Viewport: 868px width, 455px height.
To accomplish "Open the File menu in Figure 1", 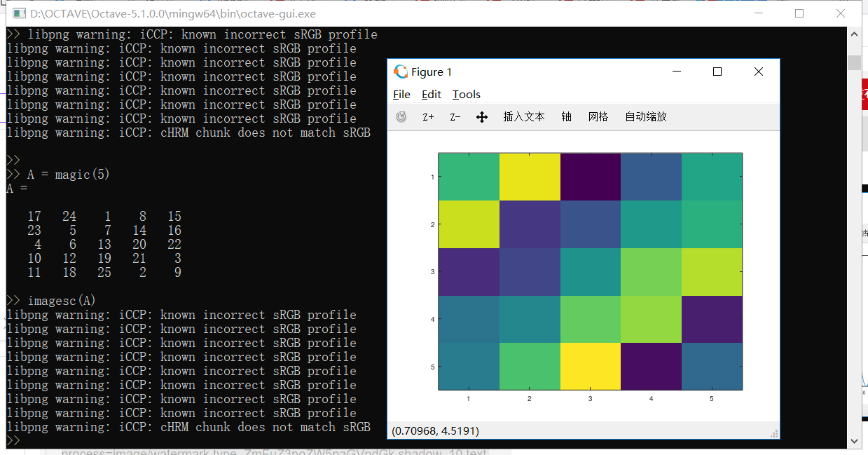I will pos(402,95).
